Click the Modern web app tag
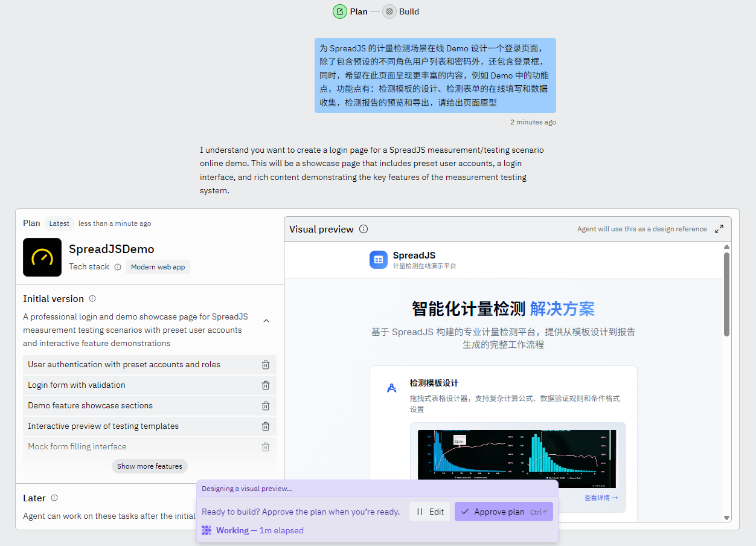 pos(158,267)
